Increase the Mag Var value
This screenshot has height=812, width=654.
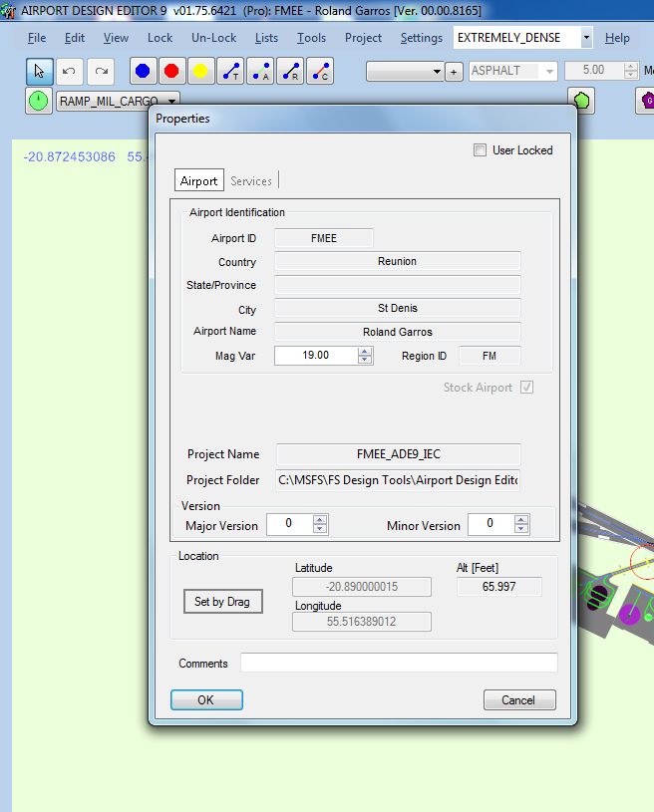click(365, 351)
